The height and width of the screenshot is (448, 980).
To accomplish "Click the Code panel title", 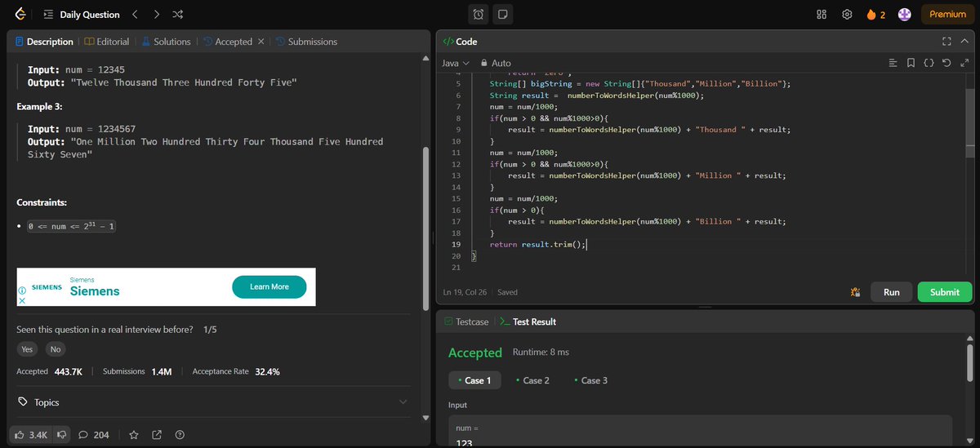I will [460, 42].
